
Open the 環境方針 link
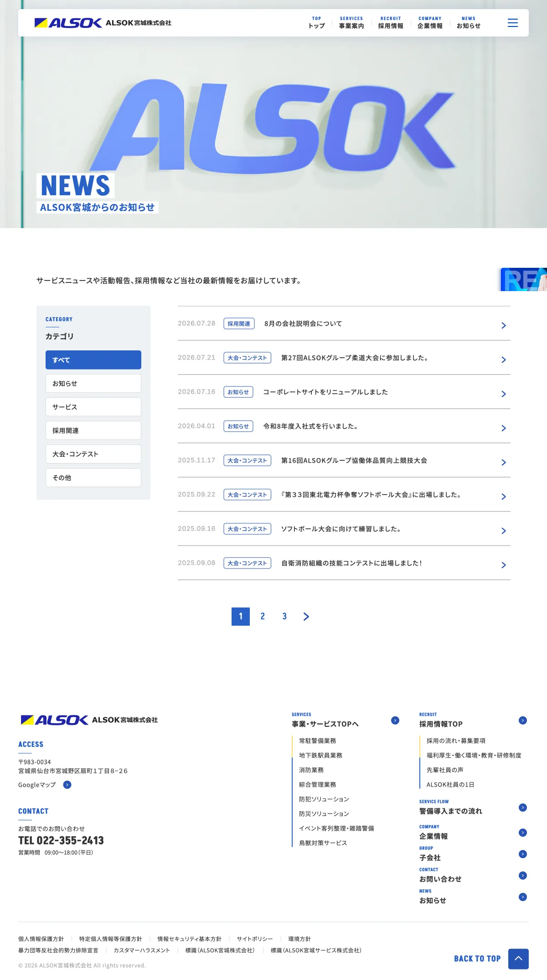(x=299, y=939)
